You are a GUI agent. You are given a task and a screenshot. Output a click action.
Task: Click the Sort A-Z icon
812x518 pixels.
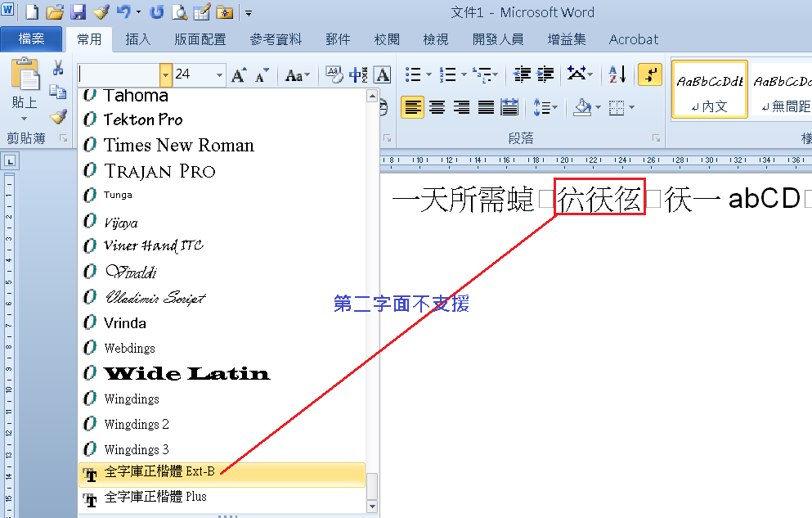(x=617, y=75)
